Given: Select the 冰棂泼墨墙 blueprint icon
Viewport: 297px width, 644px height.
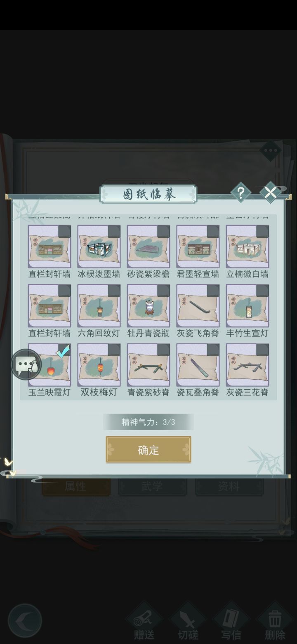Looking at the screenshot, I should click(x=99, y=246).
